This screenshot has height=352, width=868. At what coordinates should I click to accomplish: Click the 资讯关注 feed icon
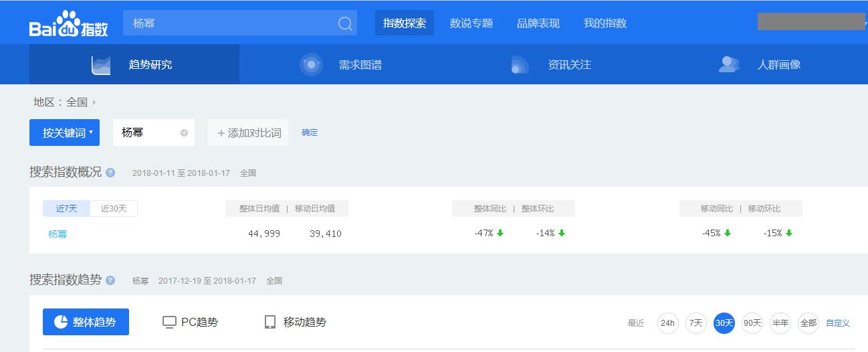(x=520, y=65)
